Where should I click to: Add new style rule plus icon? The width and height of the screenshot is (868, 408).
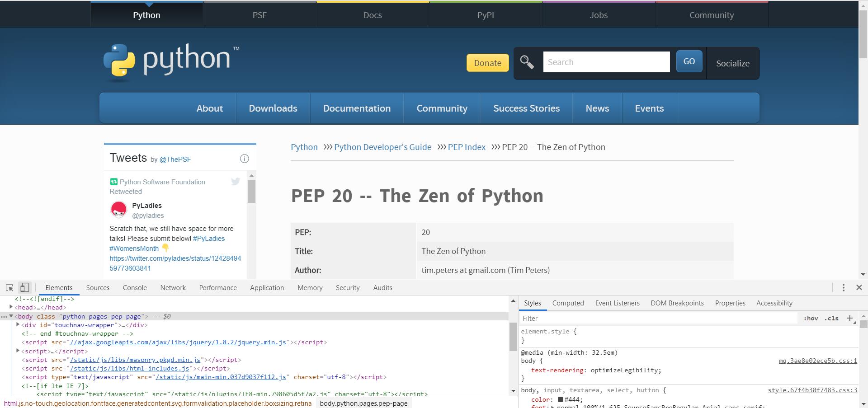[x=849, y=318]
